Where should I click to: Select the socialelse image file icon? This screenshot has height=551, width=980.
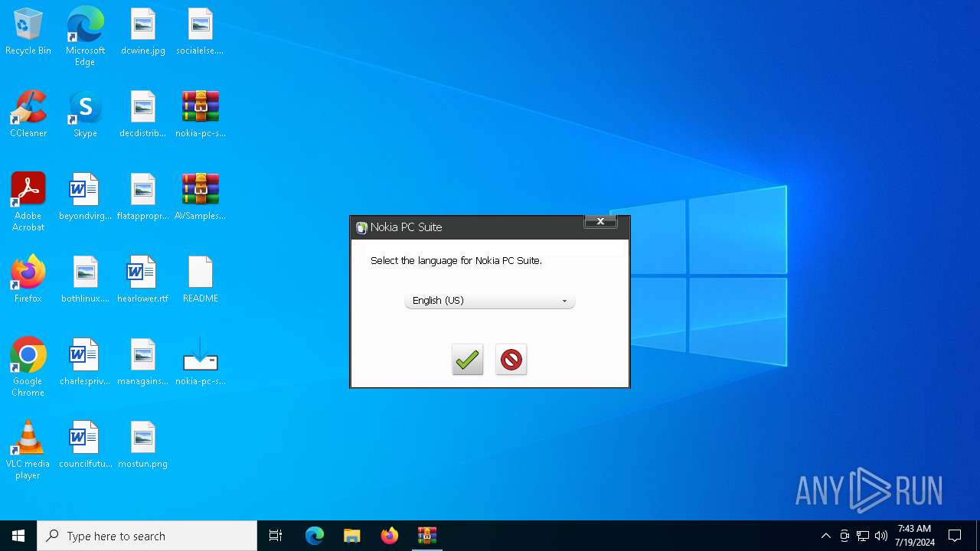pos(200,32)
